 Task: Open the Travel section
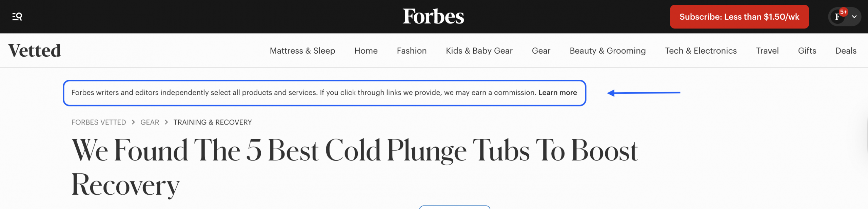click(x=767, y=51)
